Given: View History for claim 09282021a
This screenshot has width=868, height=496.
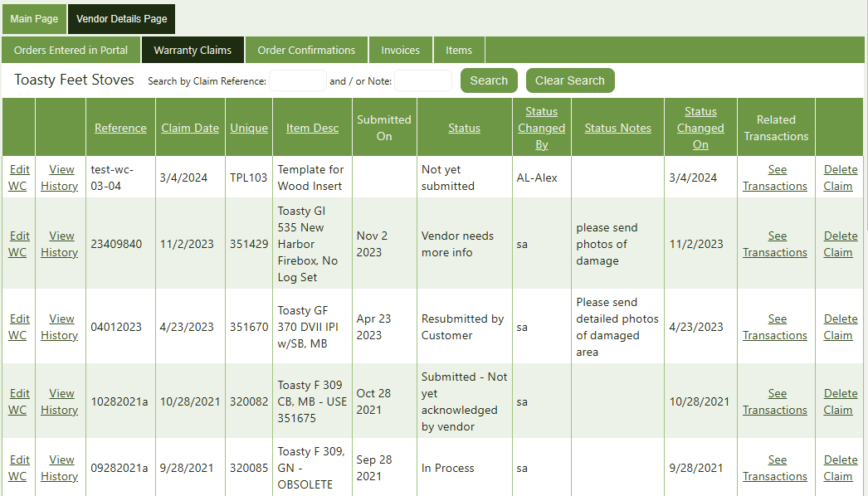Looking at the screenshot, I should [x=60, y=468].
